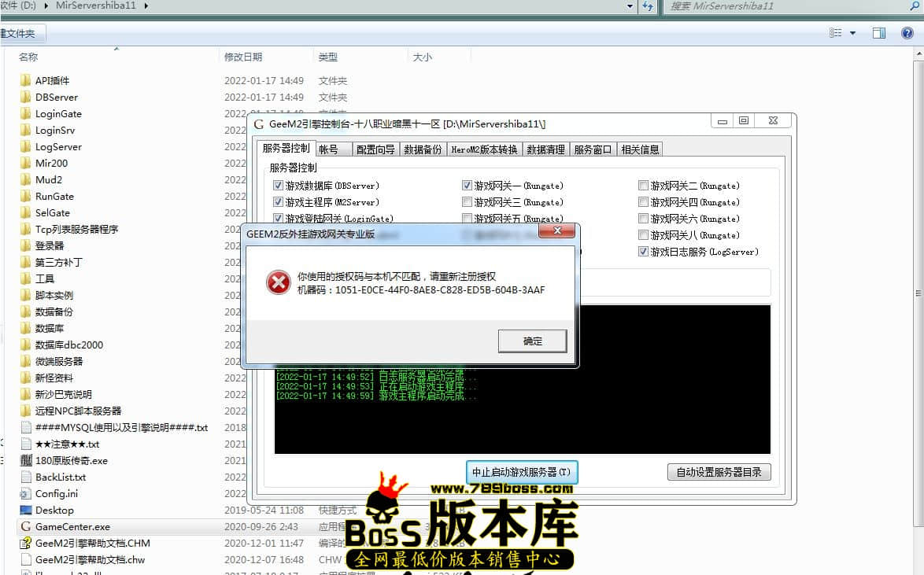Image resolution: width=924 pixels, height=575 pixels.
Task: Click BackList.txt file name
Action: pyautogui.click(x=61, y=477)
